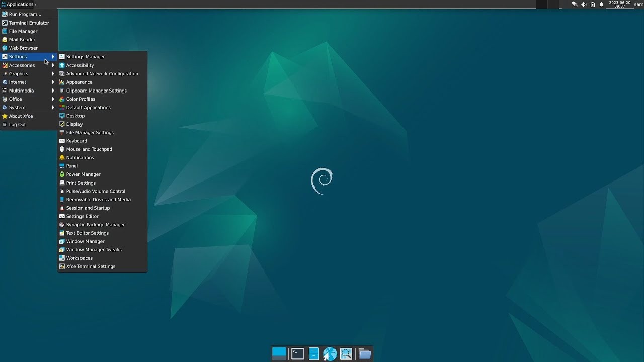Screen dimensions: 644x362
Task: Click the battery power tray icon
Action: 593,4
